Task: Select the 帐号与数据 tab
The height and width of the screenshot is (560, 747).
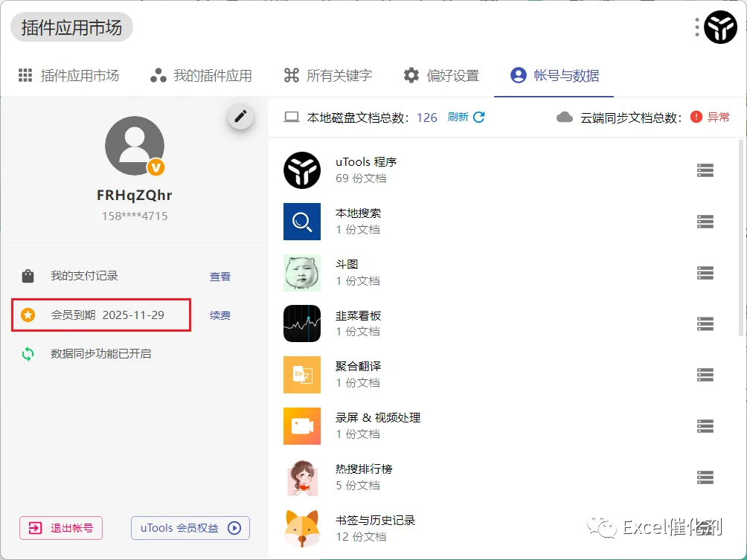Action: 554,75
